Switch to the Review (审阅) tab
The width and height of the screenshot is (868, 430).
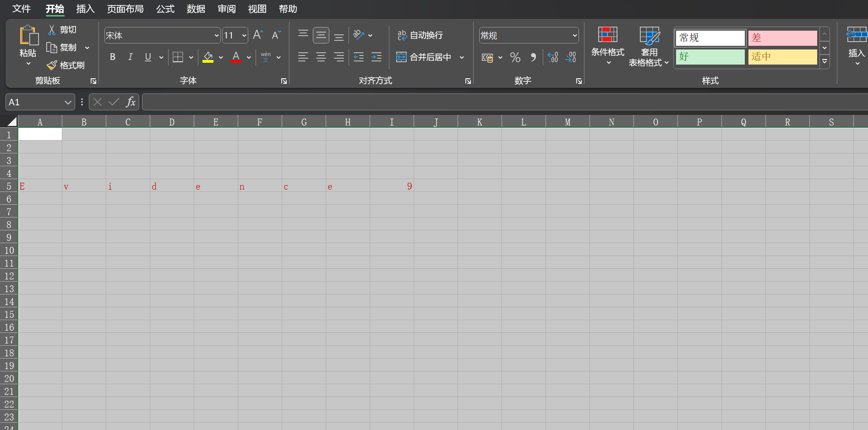pos(227,9)
